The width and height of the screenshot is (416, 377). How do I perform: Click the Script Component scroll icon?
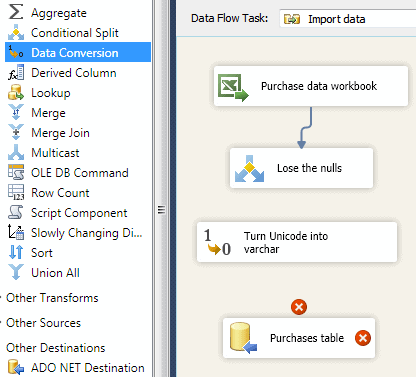click(x=16, y=212)
